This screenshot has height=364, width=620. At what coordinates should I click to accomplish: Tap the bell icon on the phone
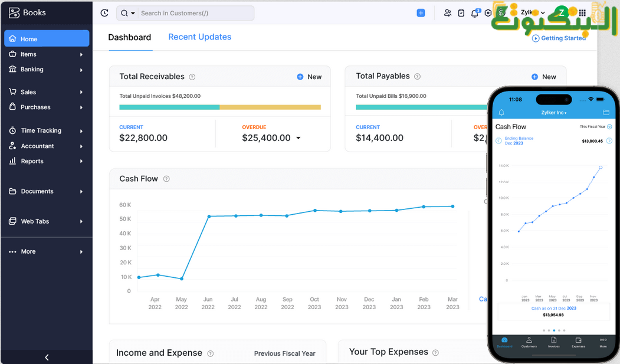coord(501,113)
